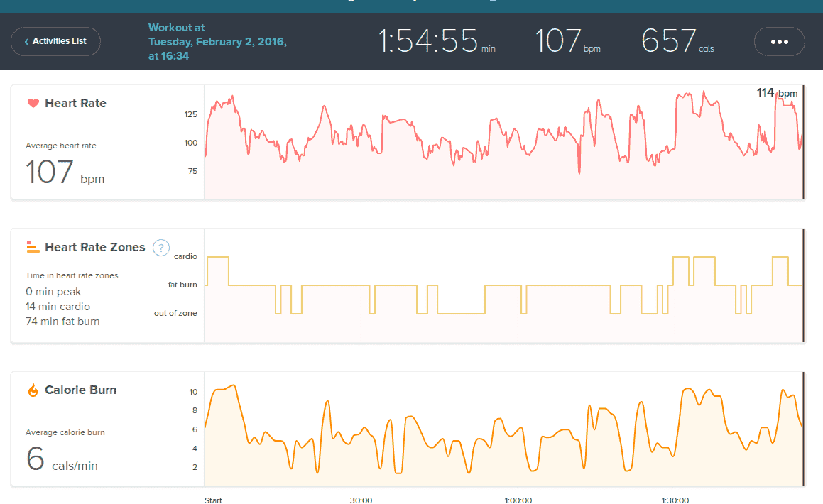This screenshot has width=823, height=504.
Task: Open Heart Rate Zones help question mark
Action: 161,248
